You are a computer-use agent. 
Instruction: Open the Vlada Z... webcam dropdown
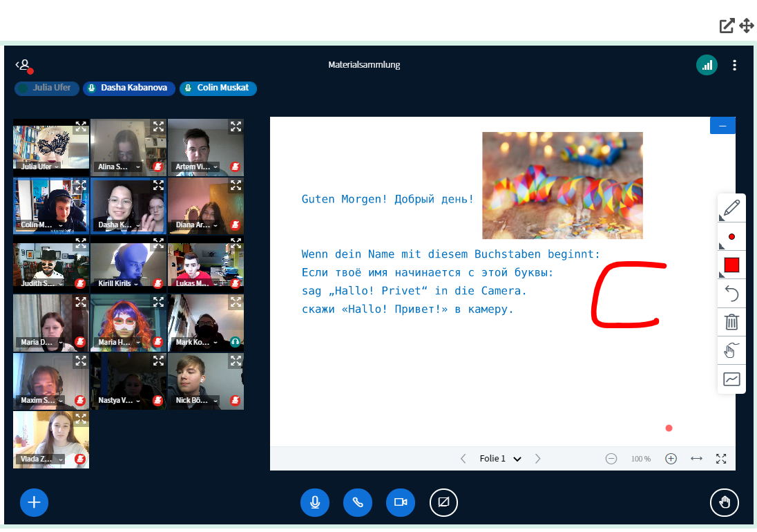[x=41, y=459]
